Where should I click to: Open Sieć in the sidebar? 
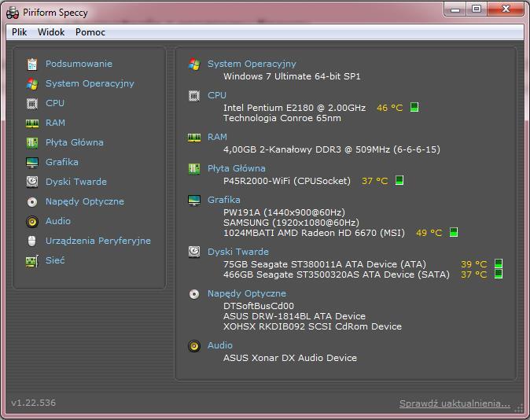click(55, 260)
